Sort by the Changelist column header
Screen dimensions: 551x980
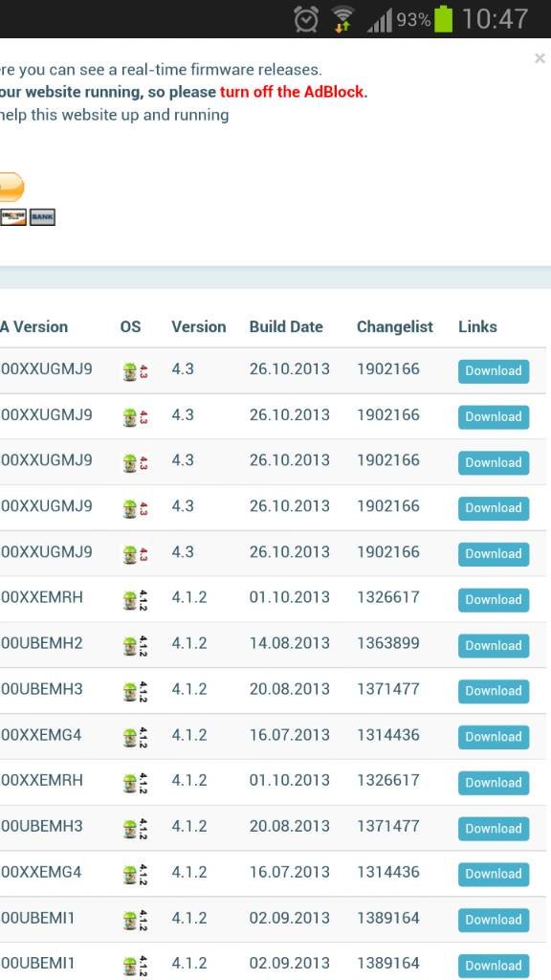[x=395, y=326]
